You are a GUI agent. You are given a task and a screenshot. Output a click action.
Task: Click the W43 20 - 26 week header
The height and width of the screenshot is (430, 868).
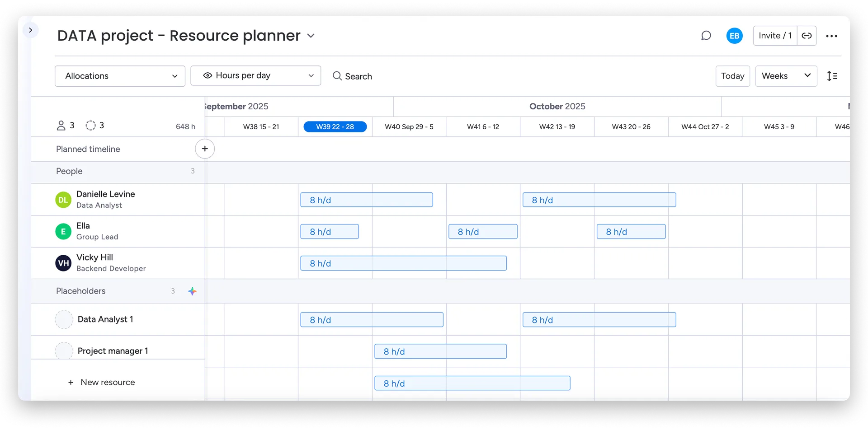(631, 127)
